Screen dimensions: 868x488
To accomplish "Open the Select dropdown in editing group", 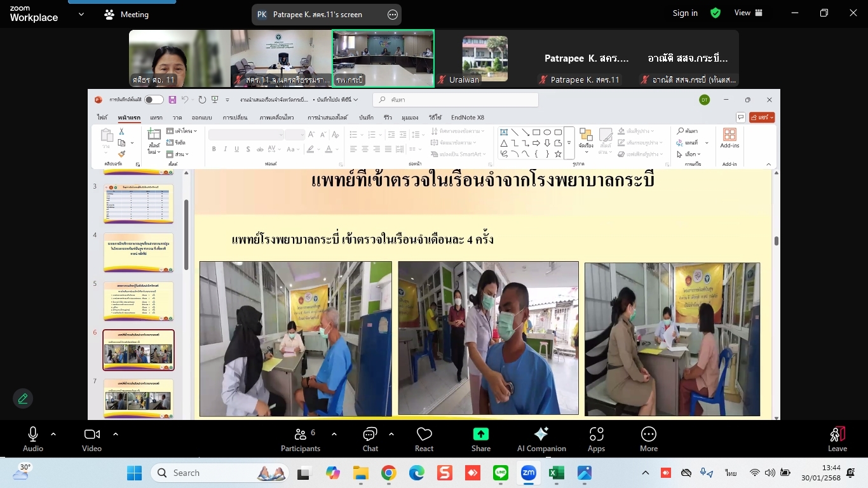I will [688, 154].
